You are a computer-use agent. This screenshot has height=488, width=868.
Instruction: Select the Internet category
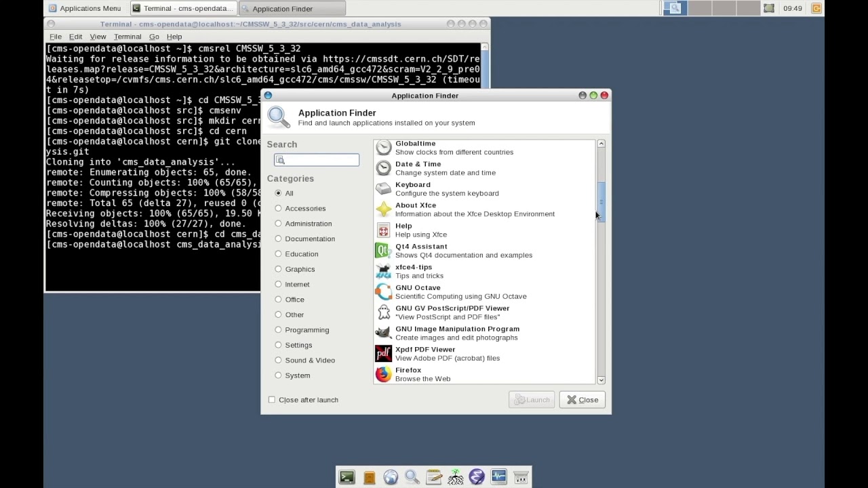(292, 284)
